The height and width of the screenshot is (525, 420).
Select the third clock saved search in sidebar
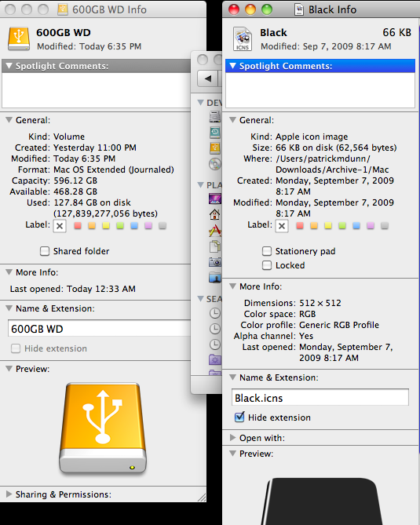point(214,345)
